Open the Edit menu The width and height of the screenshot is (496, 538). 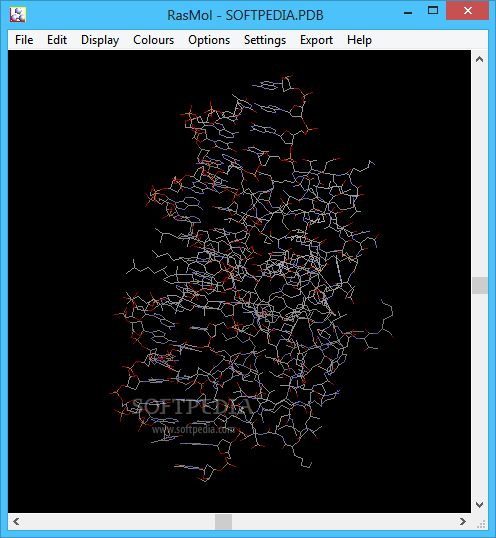coord(57,40)
